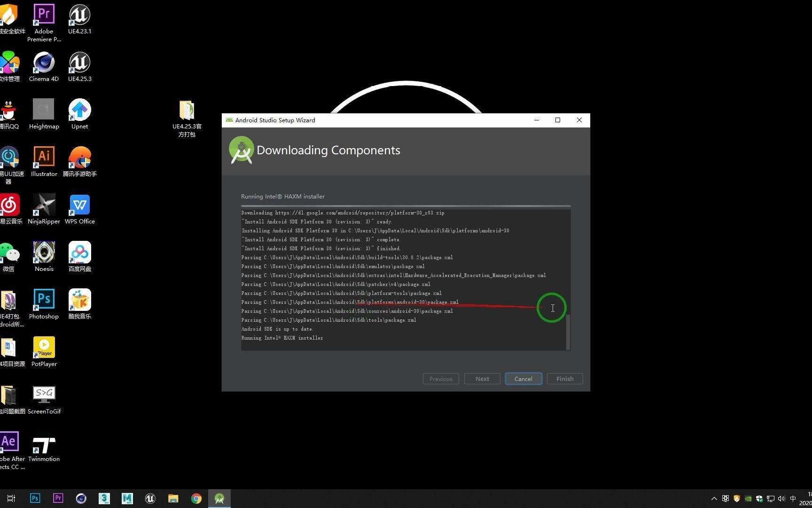Image resolution: width=812 pixels, height=508 pixels.
Task: Open ScreenToGif desktop shortcut
Action: pyautogui.click(x=44, y=399)
